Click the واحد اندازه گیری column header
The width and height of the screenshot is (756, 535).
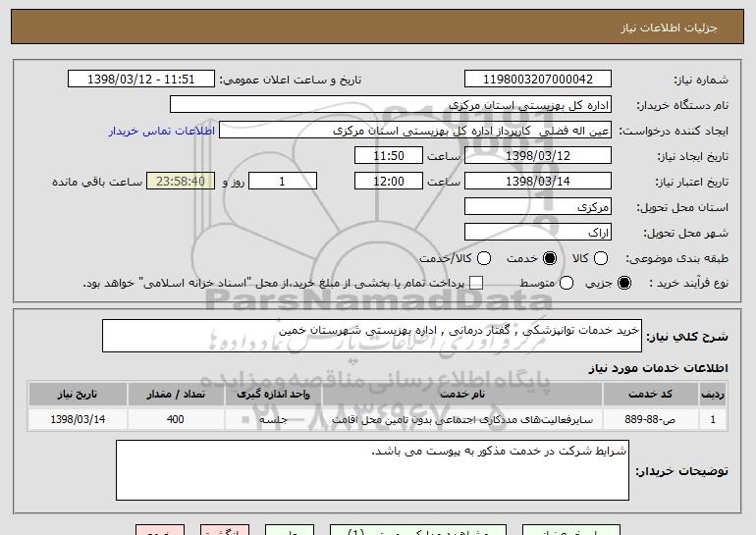[273, 395]
